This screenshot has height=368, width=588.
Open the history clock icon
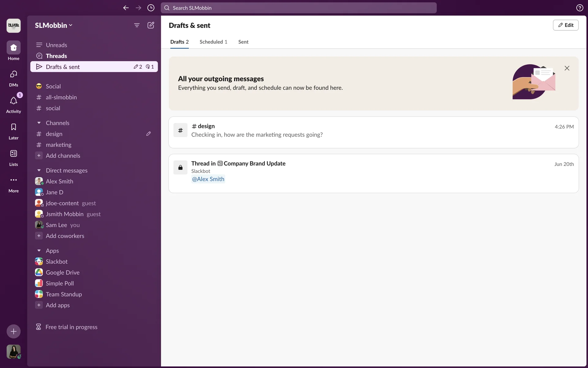click(x=151, y=8)
